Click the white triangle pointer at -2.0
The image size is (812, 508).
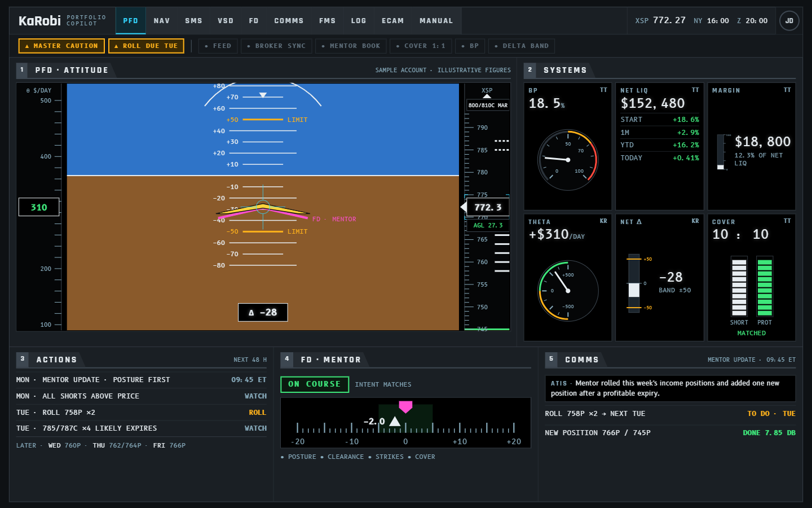coord(395,421)
